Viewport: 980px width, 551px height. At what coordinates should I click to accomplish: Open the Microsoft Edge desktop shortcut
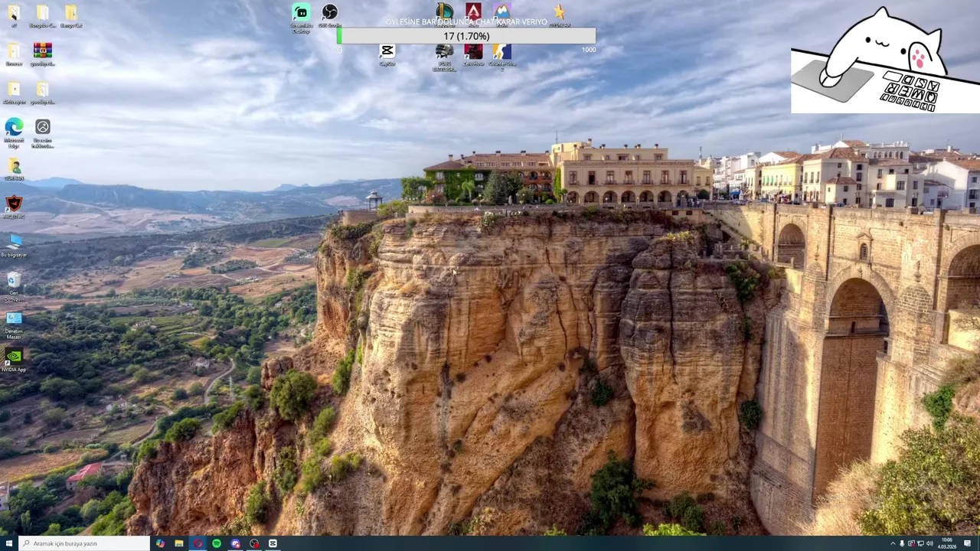(x=14, y=132)
